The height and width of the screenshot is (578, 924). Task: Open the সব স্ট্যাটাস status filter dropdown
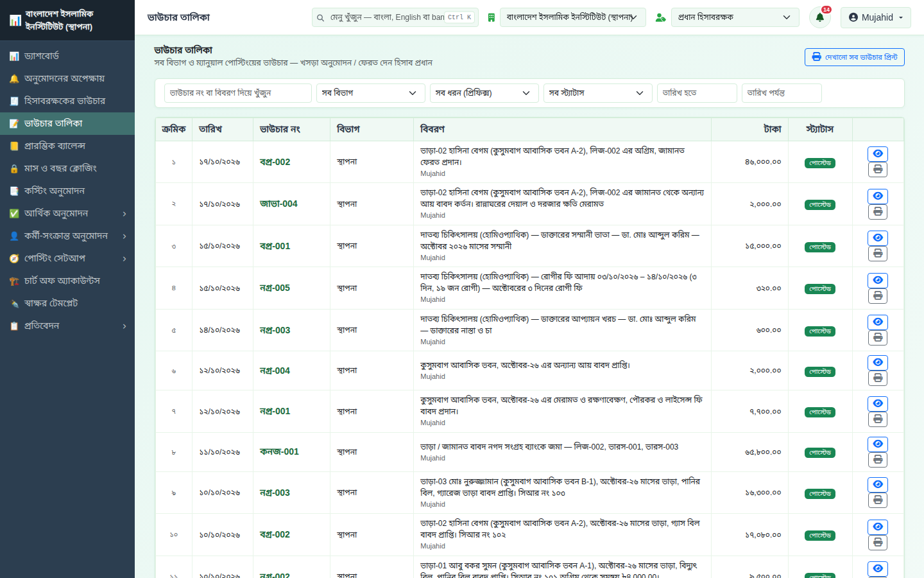click(x=597, y=93)
